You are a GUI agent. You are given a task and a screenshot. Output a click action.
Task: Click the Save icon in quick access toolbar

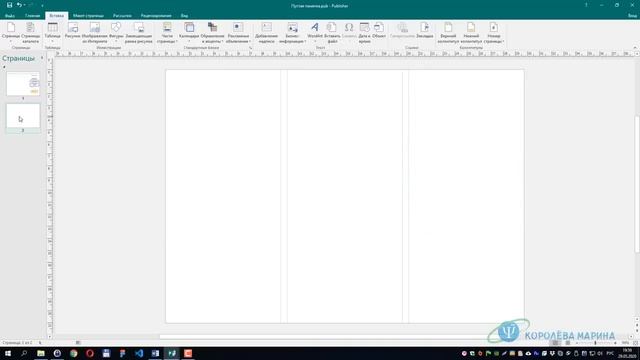click(9, 5)
